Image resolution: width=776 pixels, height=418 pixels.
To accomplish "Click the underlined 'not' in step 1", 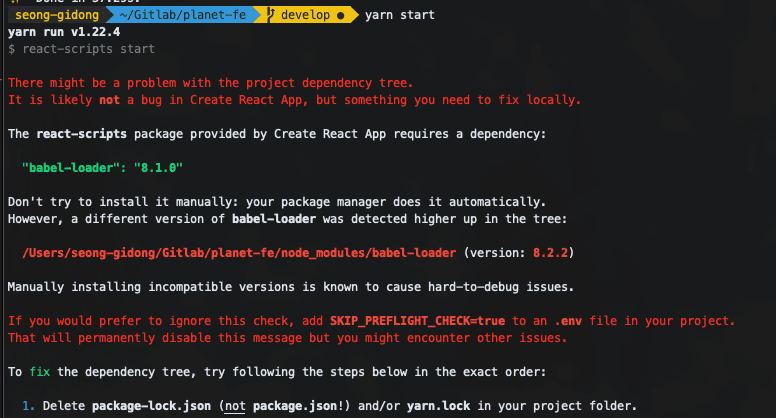I will [235, 406].
